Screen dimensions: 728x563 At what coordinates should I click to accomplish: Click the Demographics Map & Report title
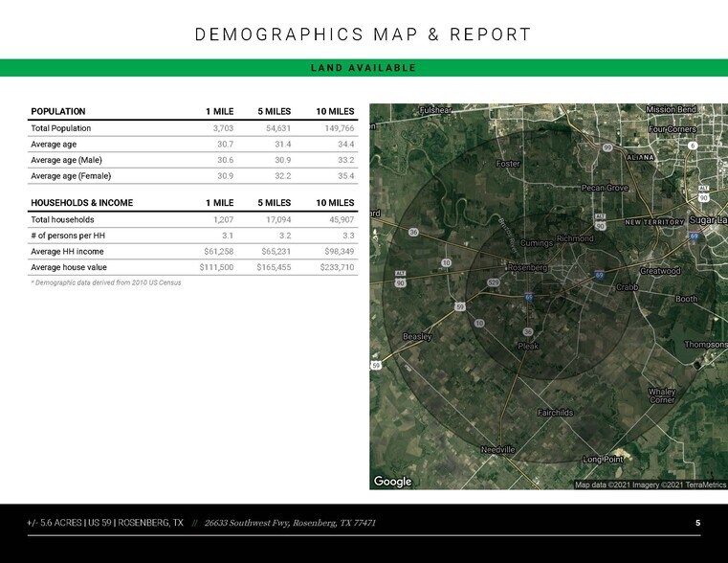[x=363, y=34]
